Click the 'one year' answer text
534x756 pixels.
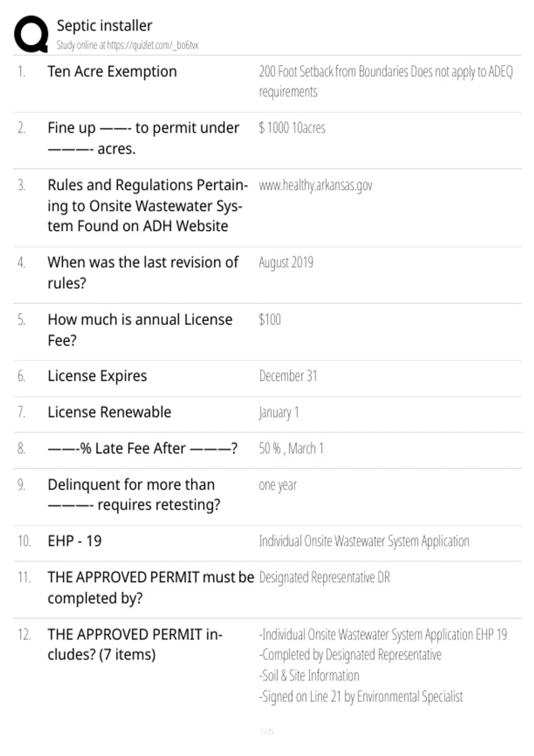[x=278, y=485]
